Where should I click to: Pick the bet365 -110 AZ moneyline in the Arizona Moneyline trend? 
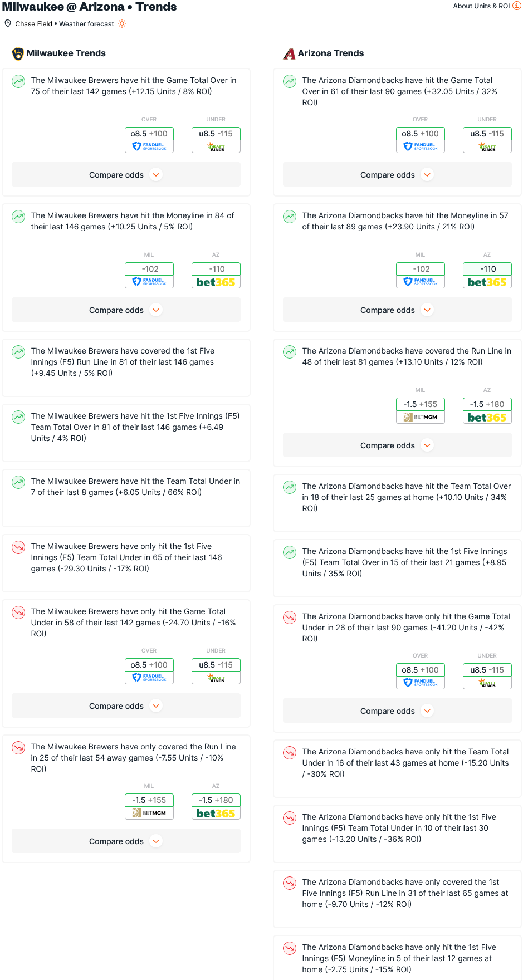[487, 275]
